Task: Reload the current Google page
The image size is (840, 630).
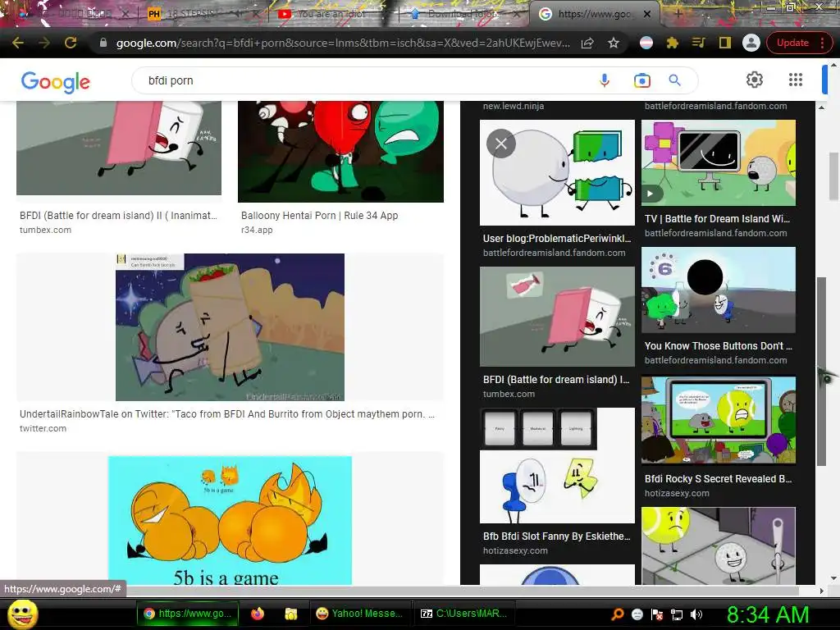Action: pos(71,43)
